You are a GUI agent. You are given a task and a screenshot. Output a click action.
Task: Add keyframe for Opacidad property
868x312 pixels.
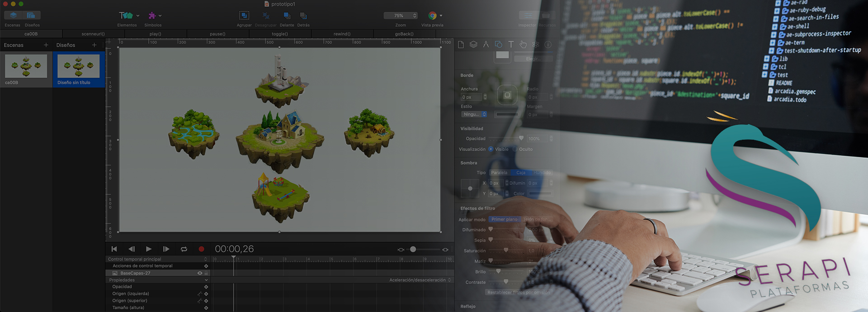[x=206, y=287]
